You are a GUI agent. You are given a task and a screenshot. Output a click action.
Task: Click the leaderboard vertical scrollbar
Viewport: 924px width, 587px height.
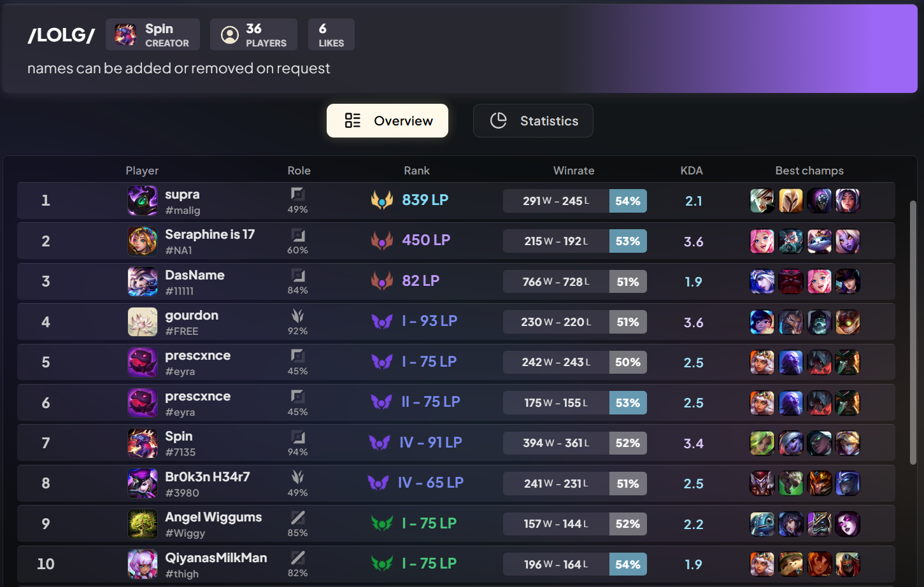[913, 331]
